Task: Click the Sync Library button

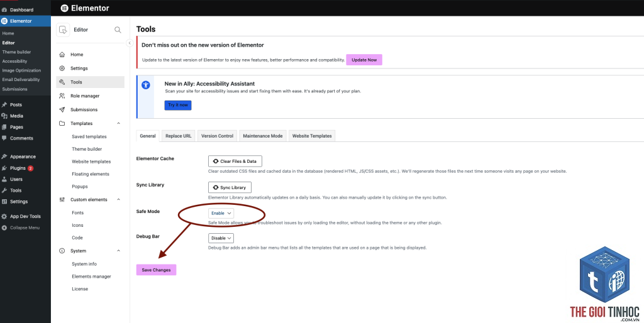Action: coord(230,187)
